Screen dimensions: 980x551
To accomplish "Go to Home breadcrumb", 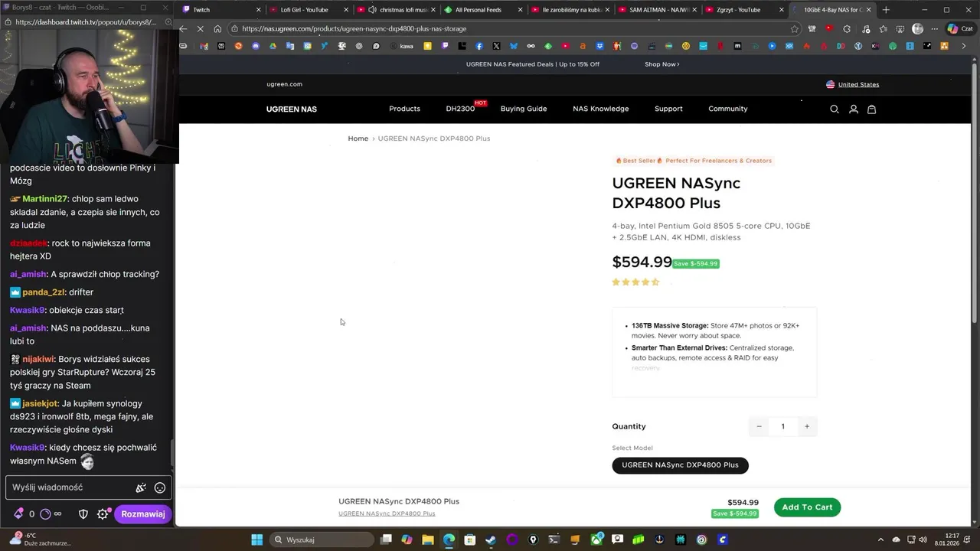I will pyautogui.click(x=358, y=139).
